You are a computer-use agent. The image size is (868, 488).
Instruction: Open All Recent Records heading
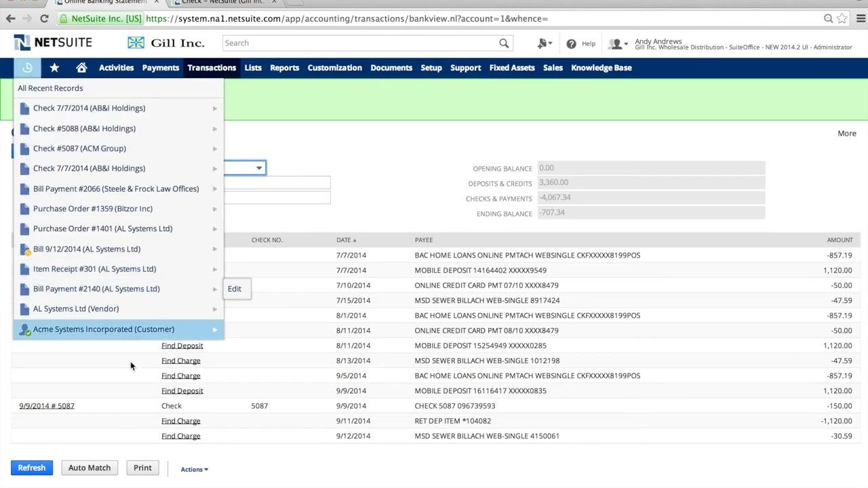click(50, 88)
